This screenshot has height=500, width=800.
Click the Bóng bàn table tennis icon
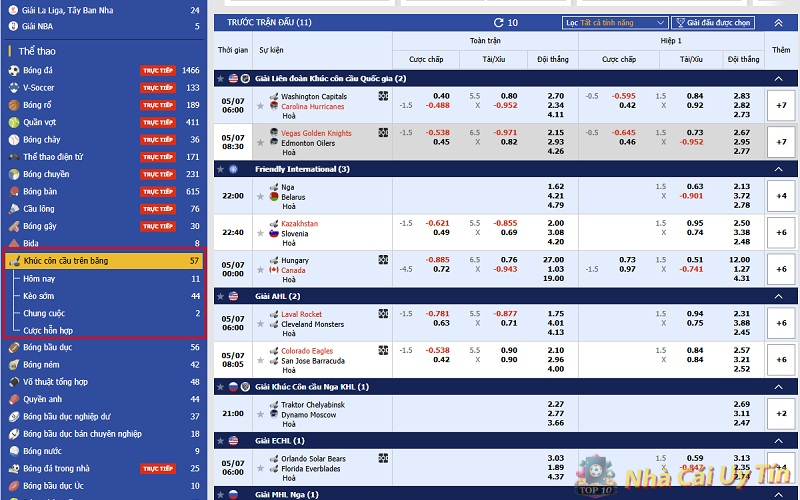pos(14,192)
